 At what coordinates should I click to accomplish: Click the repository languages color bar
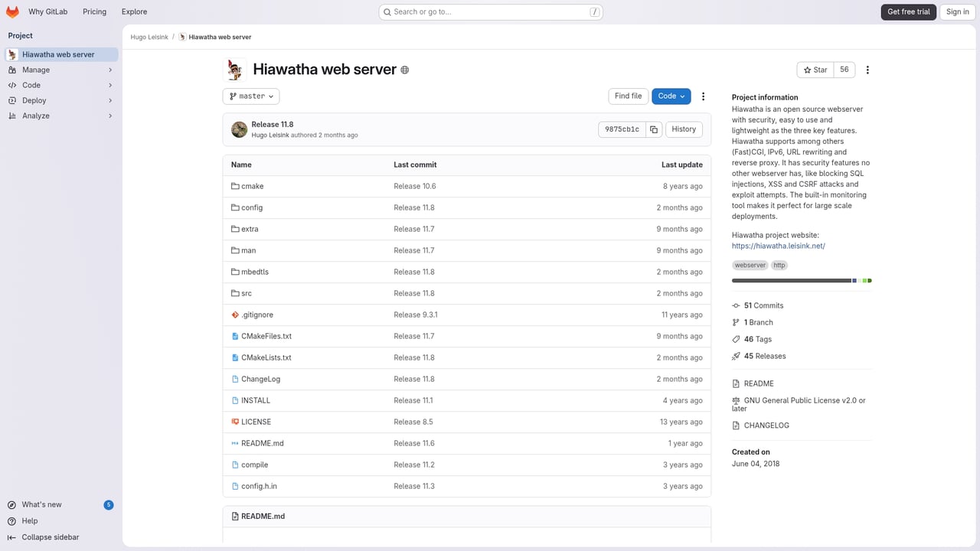click(x=801, y=281)
